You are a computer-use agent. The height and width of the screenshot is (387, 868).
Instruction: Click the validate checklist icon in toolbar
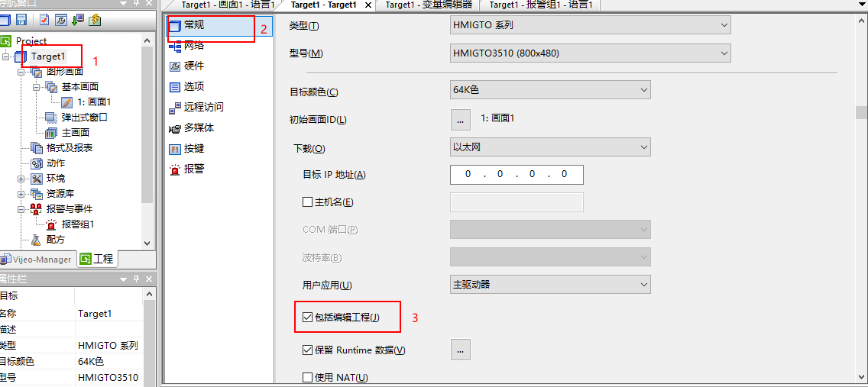coord(44,19)
